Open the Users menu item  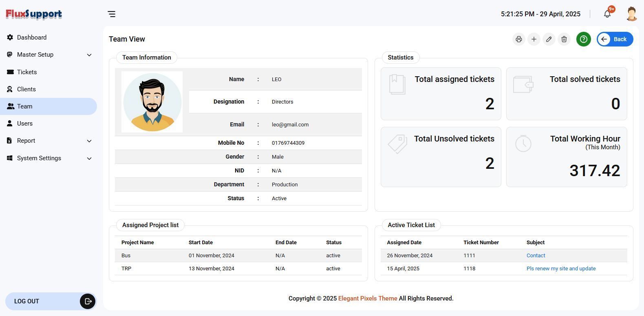tap(25, 124)
